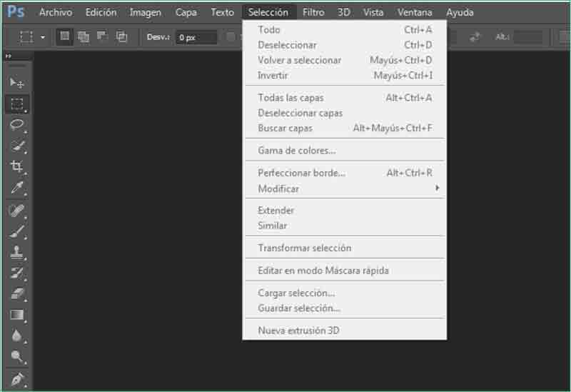Enable Subtract from selection mode
The image size is (571, 392).
pos(102,37)
